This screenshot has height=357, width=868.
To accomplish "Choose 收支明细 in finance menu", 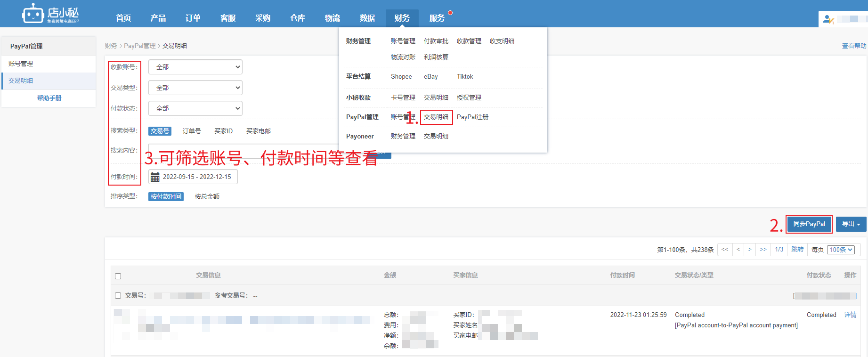I will pyautogui.click(x=502, y=41).
